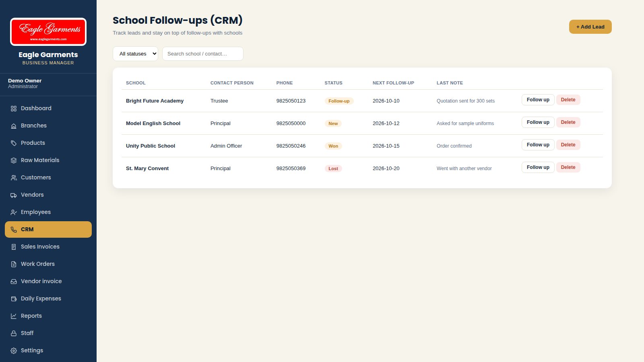
Task: Click the New status badge
Action: click(333, 123)
